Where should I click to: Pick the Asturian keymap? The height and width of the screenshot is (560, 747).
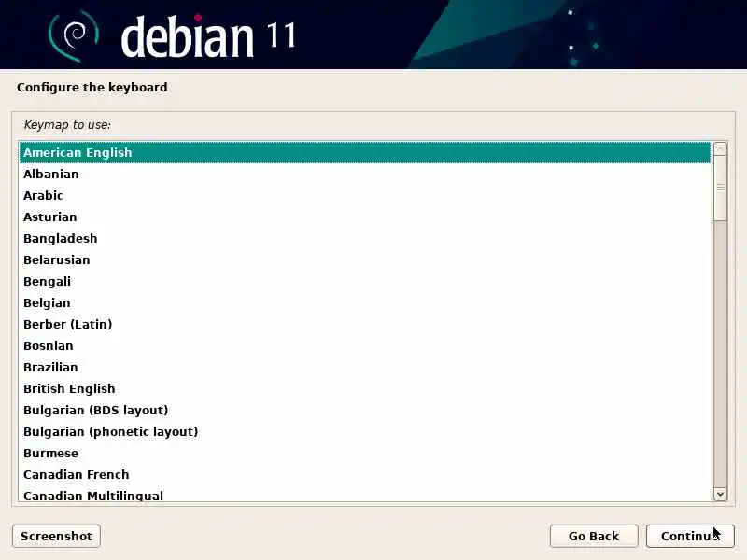point(365,217)
